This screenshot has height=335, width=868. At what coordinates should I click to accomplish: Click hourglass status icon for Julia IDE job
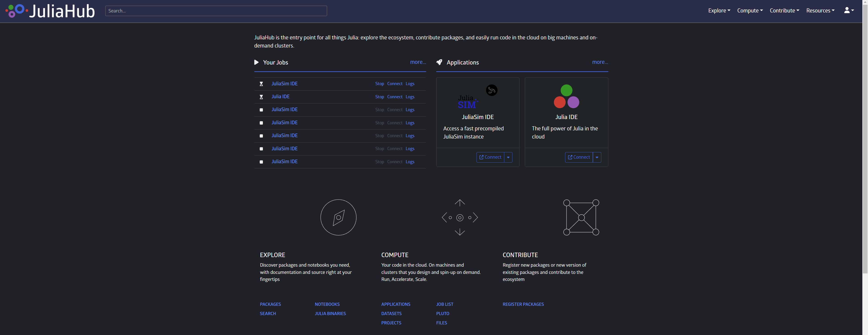tap(261, 97)
